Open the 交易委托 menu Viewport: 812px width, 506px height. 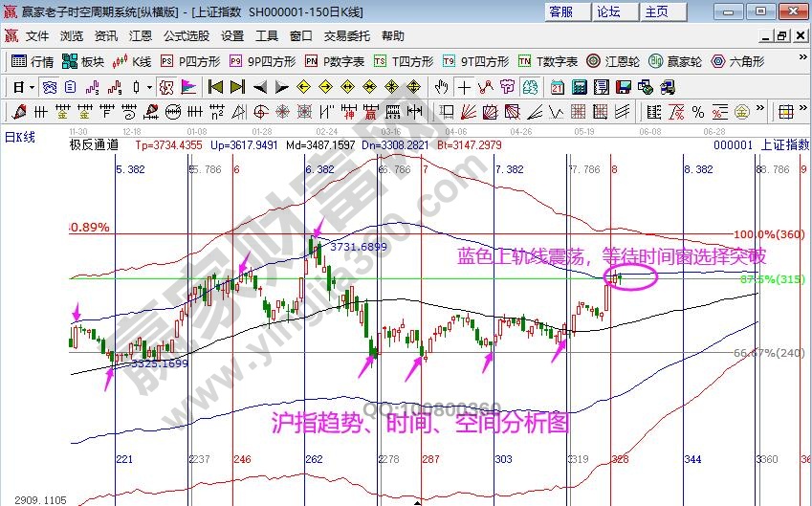(x=348, y=36)
